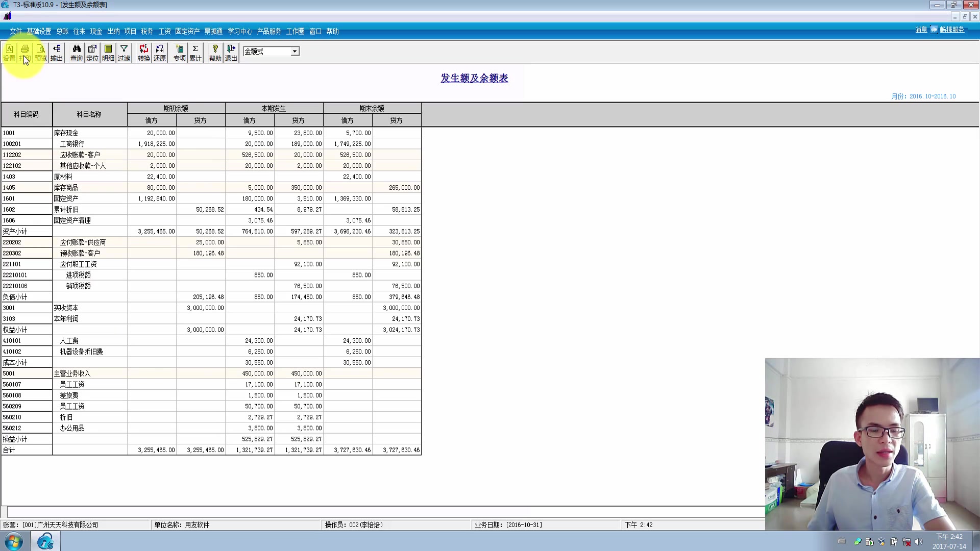Open the 固定资产 menu
The width and height of the screenshot is (980, 551).
187,32
